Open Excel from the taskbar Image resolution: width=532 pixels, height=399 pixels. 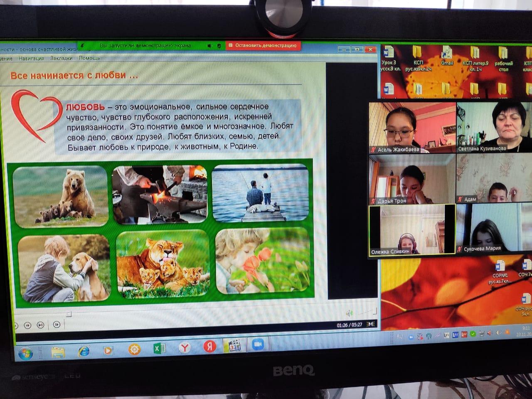click(x=159, y=348)
